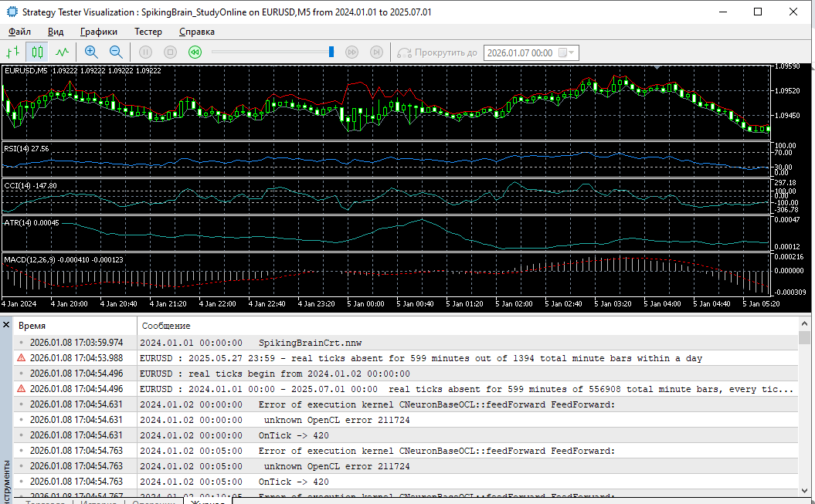
Task: Click the green rewind playback icon
Action: 195,52
